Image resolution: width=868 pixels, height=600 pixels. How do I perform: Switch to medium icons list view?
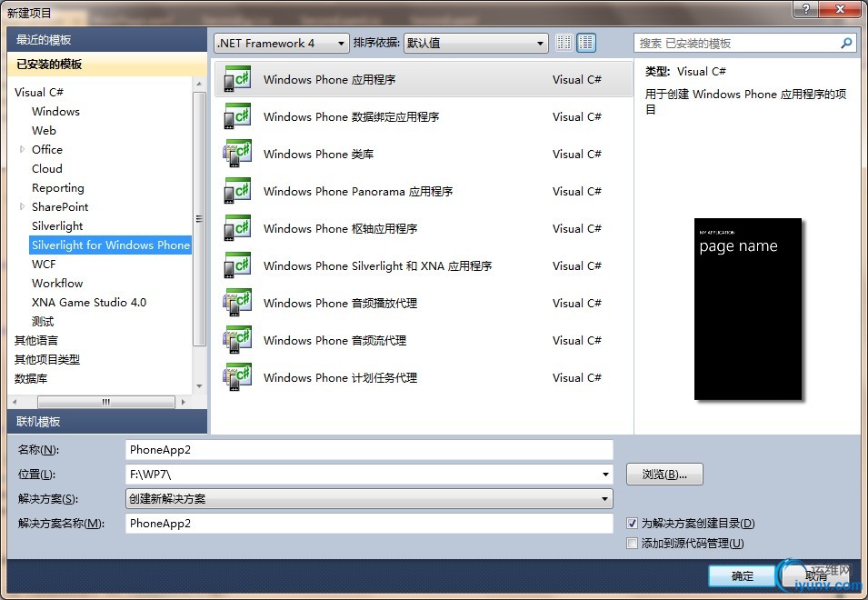(x=585, y=43)
